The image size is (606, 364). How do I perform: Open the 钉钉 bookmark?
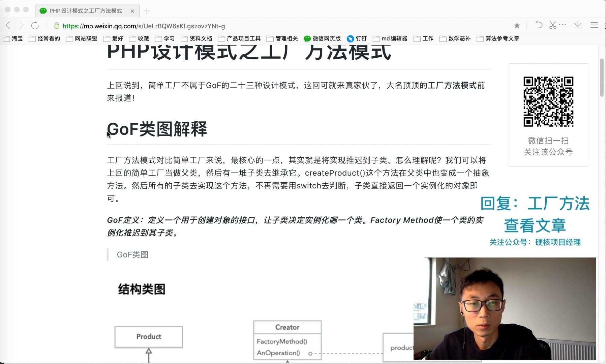[x=357, y=38]
